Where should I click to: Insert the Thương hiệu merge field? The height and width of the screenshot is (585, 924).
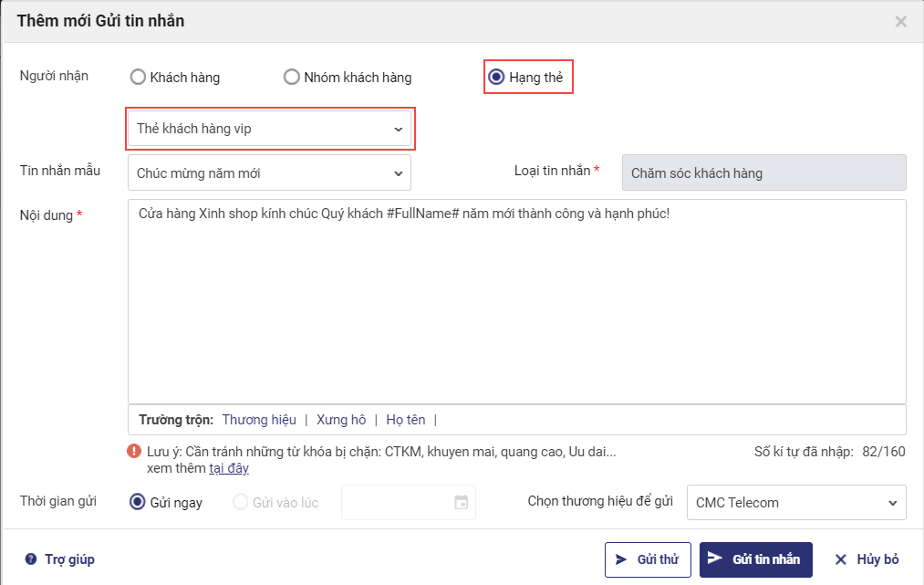point(259,420)
